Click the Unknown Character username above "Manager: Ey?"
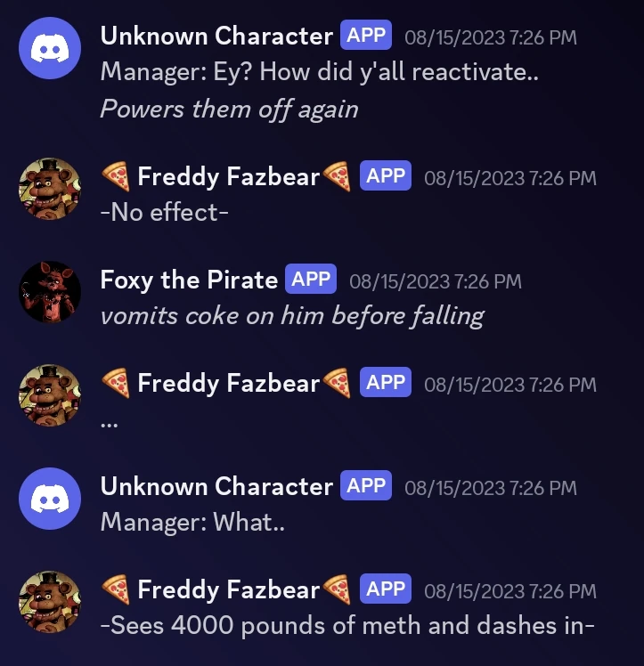Viewport: 644px width, 666px height. click(216, 37)
